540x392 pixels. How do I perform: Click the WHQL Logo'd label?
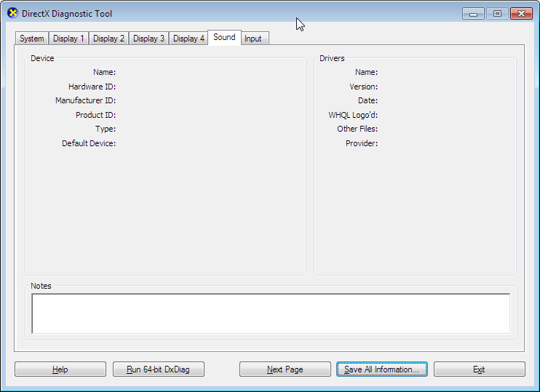(353, 115)
